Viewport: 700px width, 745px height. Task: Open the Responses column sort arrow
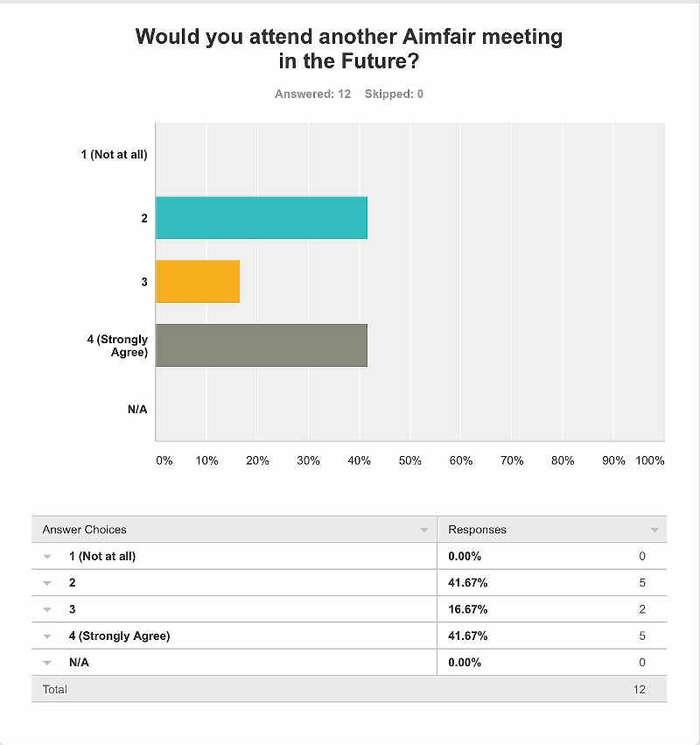click(x=654, y=530)
